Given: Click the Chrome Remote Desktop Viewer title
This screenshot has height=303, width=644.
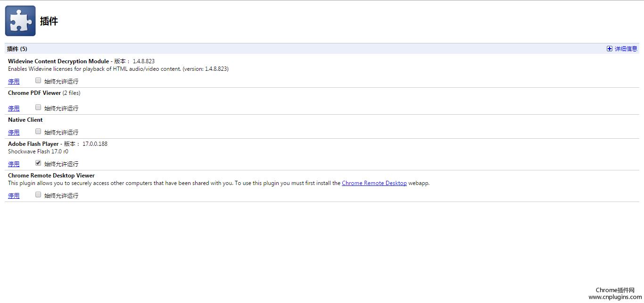Looking at the screenshot, I should pyautogui.click(x=51, y=176).
